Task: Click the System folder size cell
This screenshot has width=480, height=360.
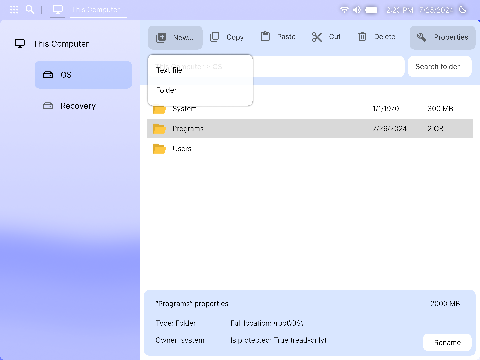Action: point(440,109)
